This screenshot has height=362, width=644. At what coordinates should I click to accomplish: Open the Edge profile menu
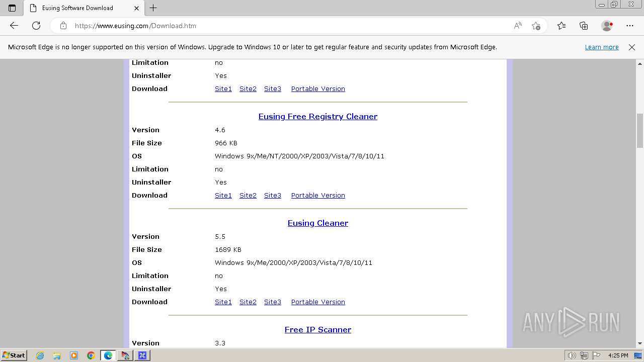pyautogui.click(x=607, y=26)
